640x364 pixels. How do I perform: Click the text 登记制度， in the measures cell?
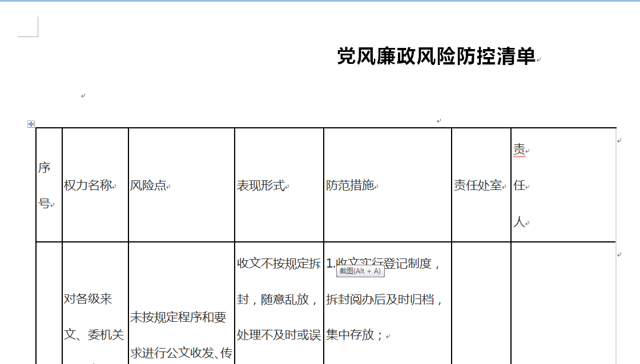click(413, 263)
